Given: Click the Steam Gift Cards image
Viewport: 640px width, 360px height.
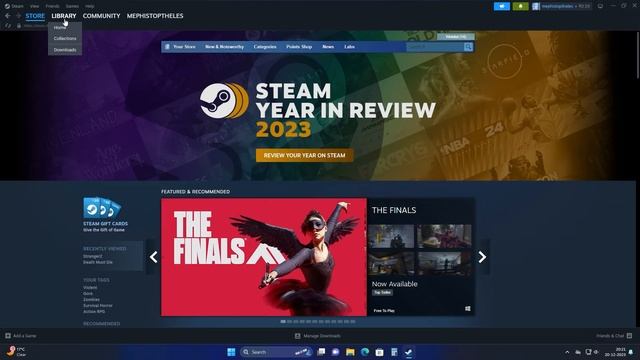Looking at the screenshot, I should 102,208.
